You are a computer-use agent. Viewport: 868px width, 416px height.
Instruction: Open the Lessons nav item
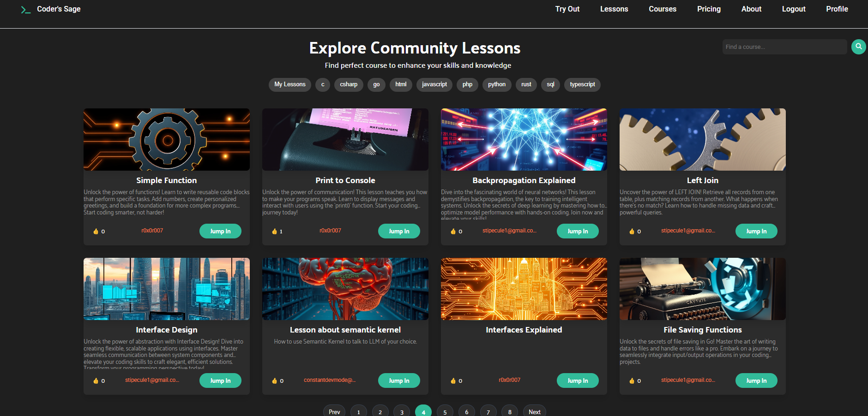pyautogui.click(x=614, y=9)
